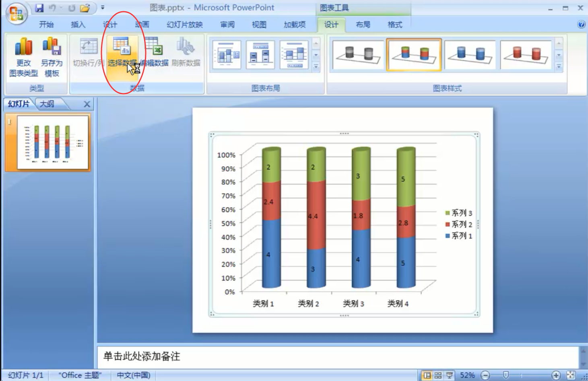Expand the chart styles gallery more arrow
Viewport: 588px width, 381px height.
click(559, 66)
